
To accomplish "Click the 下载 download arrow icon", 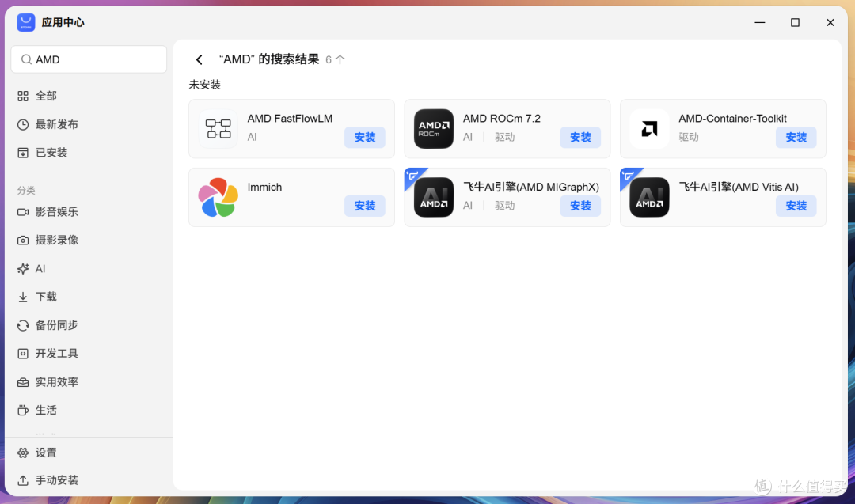I will click(23, 297).
